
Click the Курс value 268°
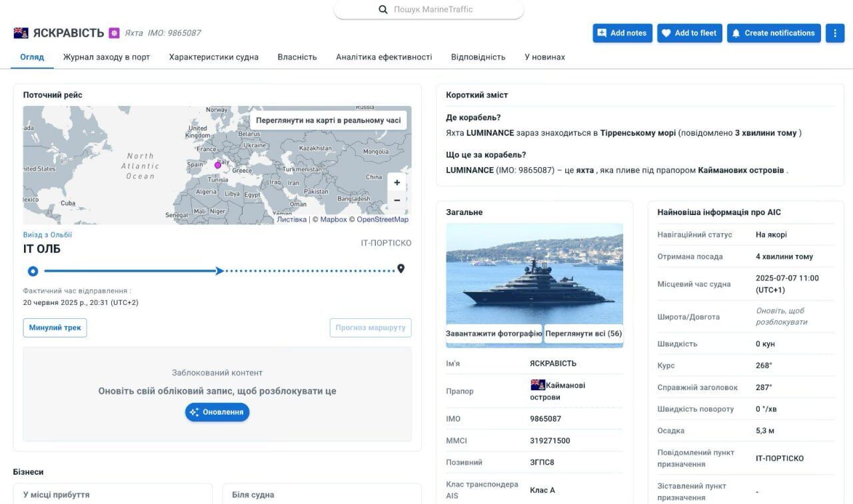point(764,366)
